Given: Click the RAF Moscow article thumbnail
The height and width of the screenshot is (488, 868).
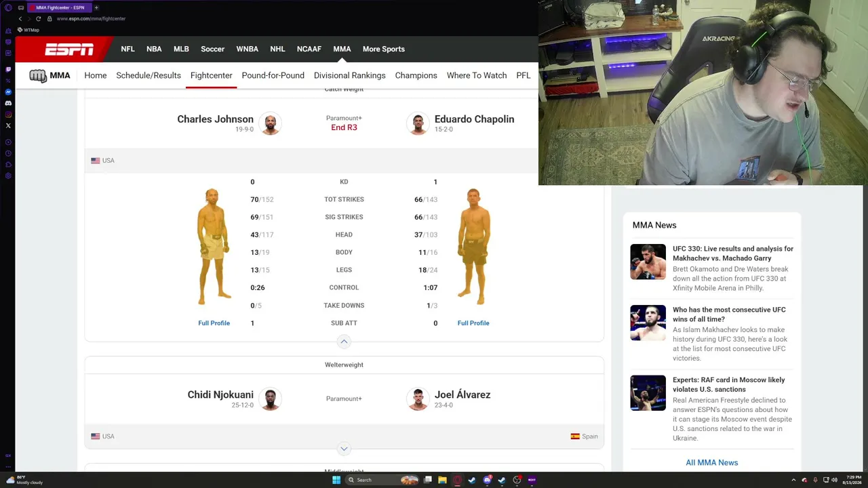Looking at the screenshot, I should [648, 393].
